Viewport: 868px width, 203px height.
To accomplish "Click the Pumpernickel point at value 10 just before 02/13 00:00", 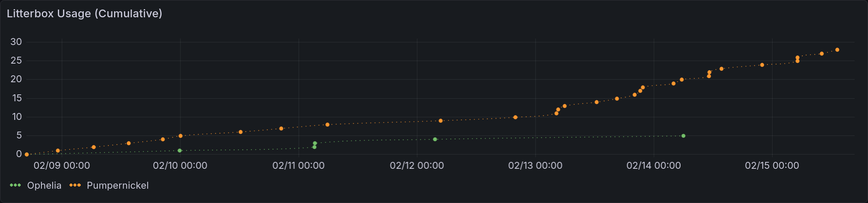I will click(515, 117).
